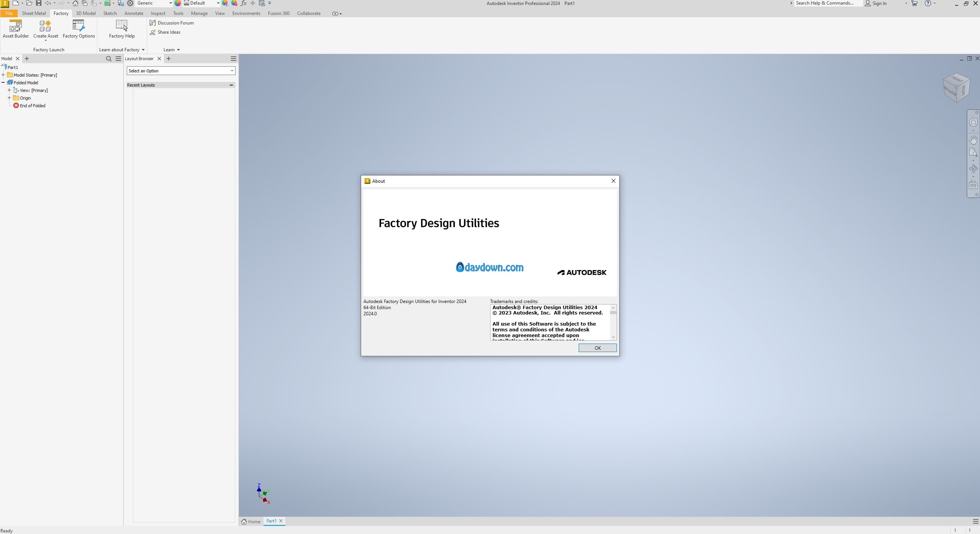The height and width of the screenshot is (534, 980).
Task: Open Factory Options settings
Action: [x=79, y=29]
